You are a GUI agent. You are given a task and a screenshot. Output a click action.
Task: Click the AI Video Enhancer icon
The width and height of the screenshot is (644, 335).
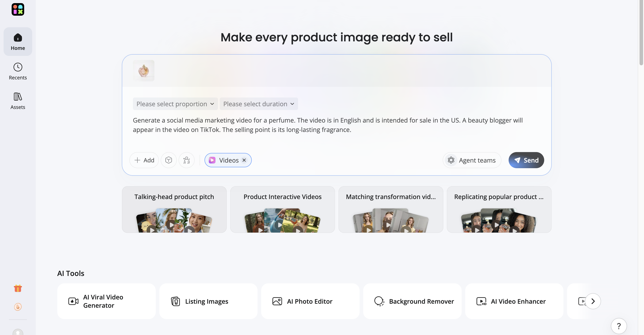point(481,301)
